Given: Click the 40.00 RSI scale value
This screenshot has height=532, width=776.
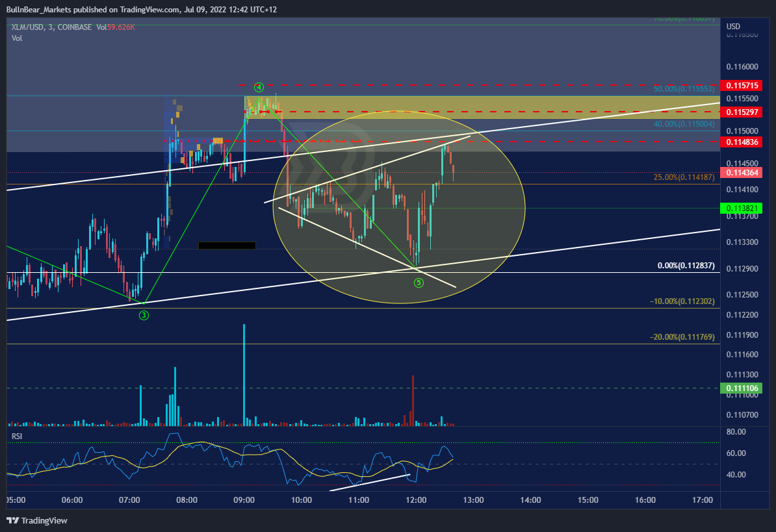Looking at the screenshot, I should pos(736,474).
